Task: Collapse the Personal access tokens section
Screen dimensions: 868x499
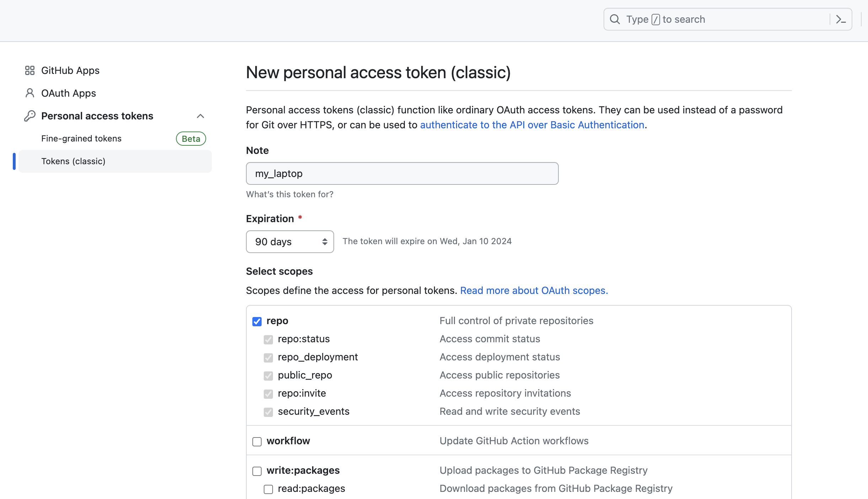Action: 200,116
